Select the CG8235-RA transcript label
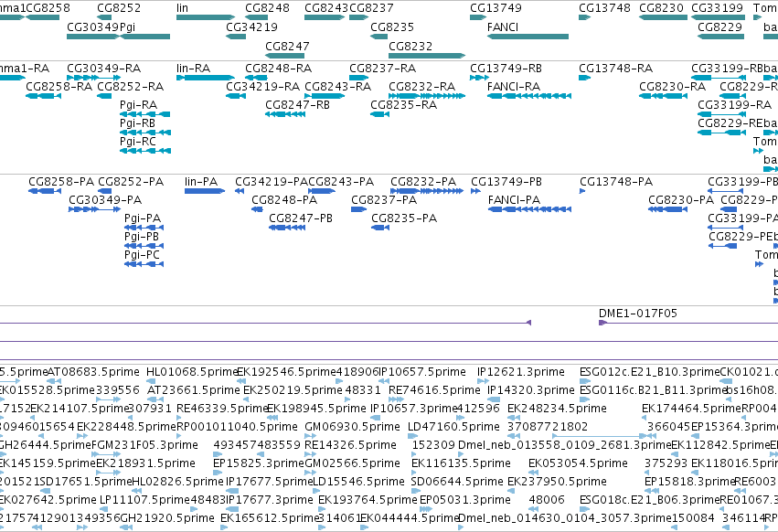The image size is (778, 532). 403,105
